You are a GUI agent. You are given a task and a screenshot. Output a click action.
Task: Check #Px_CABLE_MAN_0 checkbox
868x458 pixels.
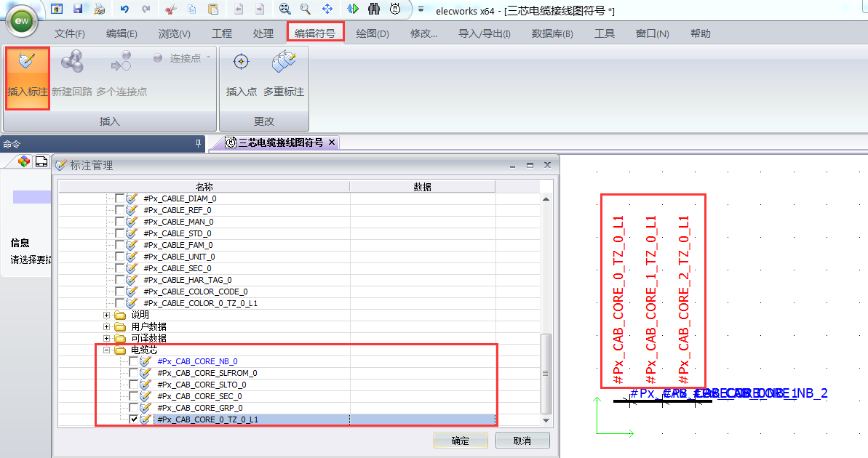click(119, 221)
